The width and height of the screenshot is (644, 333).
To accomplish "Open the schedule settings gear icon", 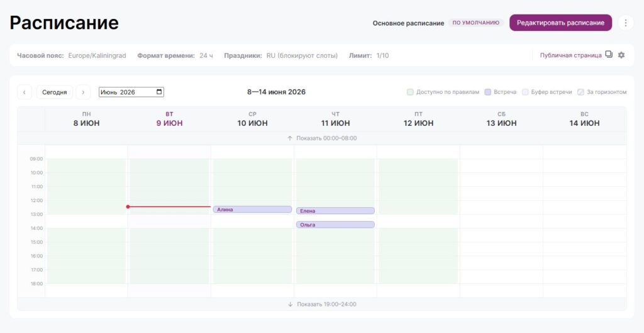I will pyautogui.click(x=621, y=55).
